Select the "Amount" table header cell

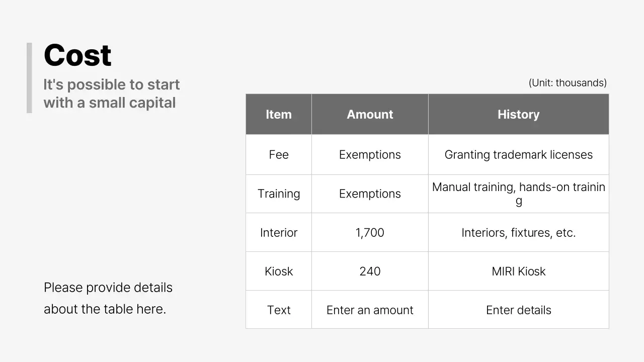370,115
